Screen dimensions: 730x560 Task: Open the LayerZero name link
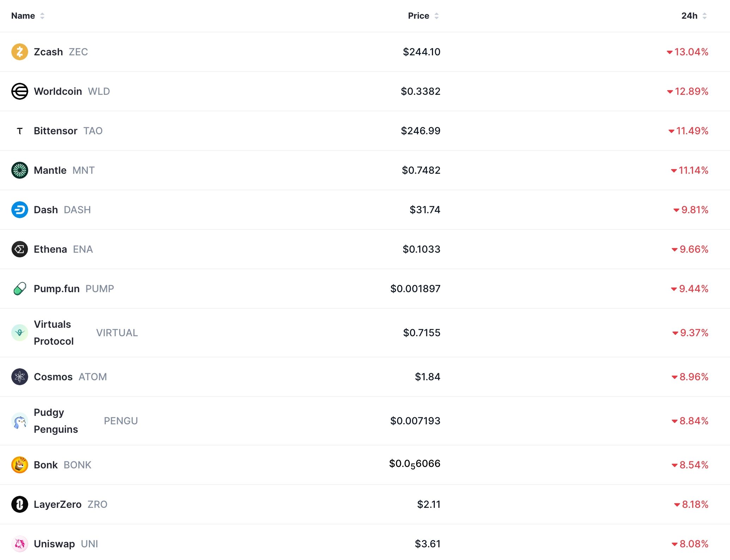coord(58,504)
